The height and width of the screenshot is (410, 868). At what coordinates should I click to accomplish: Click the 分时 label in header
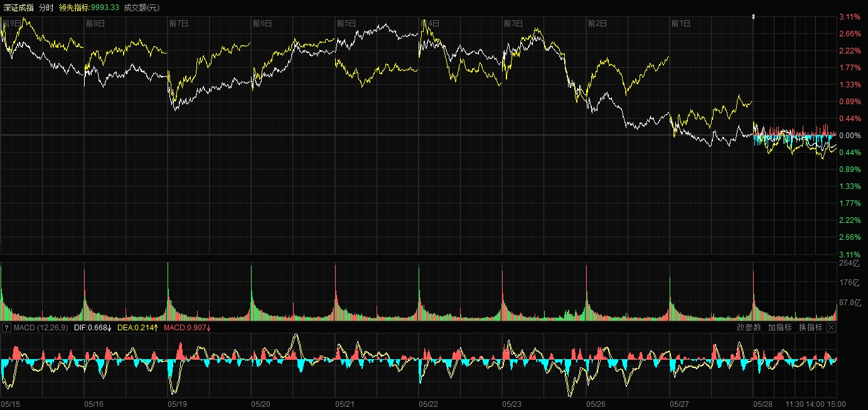46,7
